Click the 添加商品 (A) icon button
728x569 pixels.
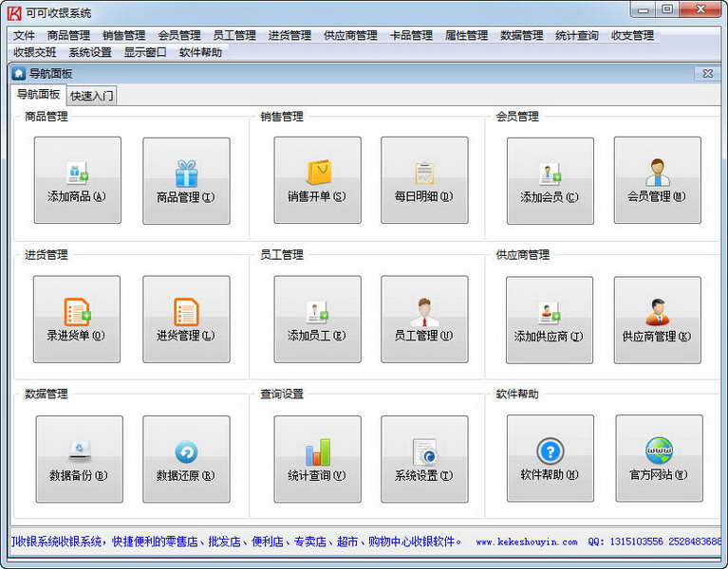tap(78, 180)
